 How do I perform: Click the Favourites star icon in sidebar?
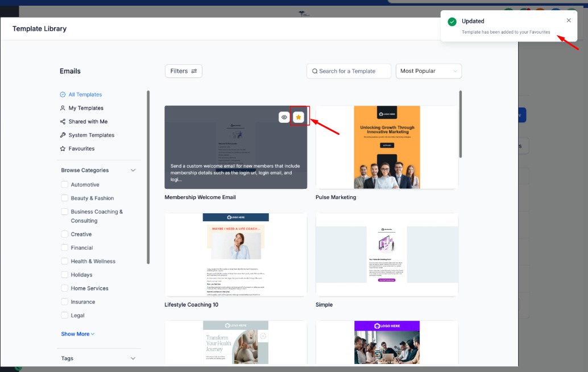63,148
